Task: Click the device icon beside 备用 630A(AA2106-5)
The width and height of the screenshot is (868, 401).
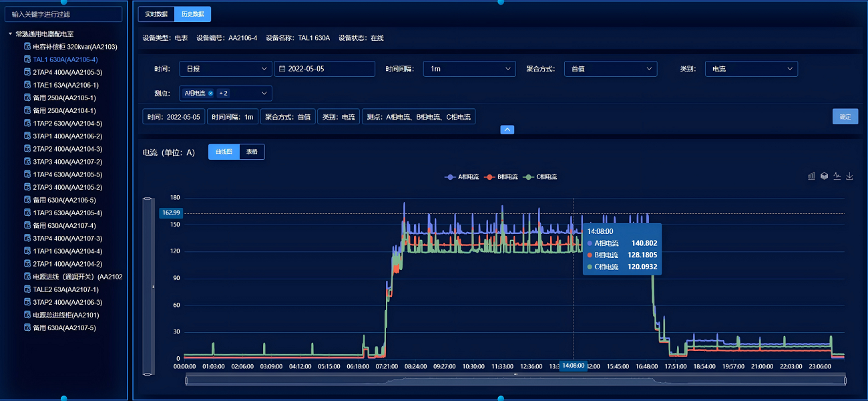Action: [27, 200]
